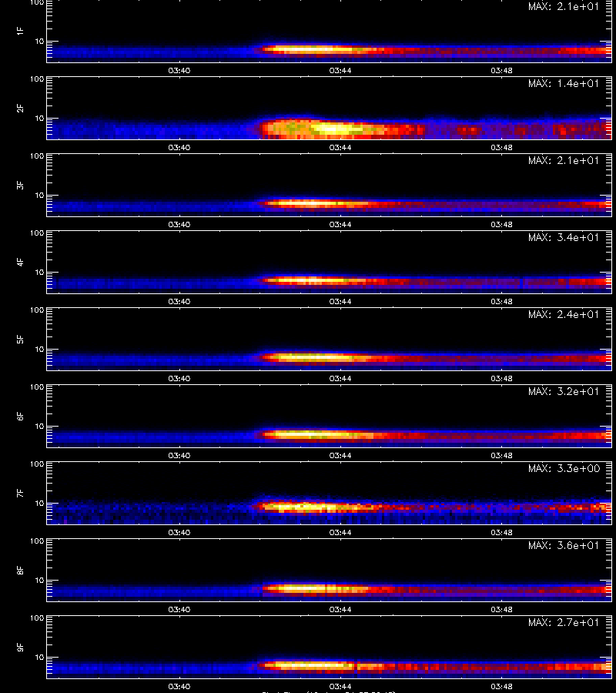The height and width of the screenshot is (693, 616).
Task: Click '03:48' time label under panel 7F
Action: (501, 533)
